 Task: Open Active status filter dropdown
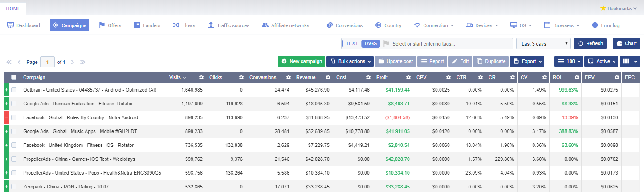tap(601, 61)
